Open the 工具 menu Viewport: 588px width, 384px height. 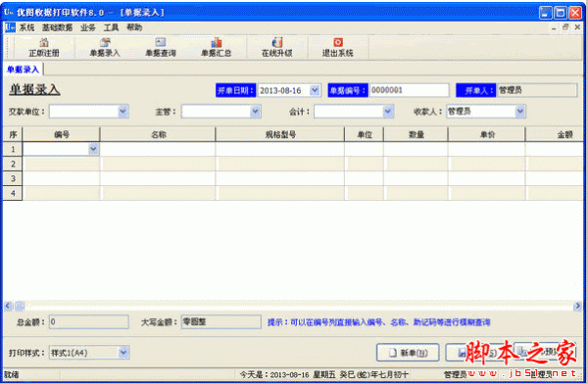[x=111, y=27]
